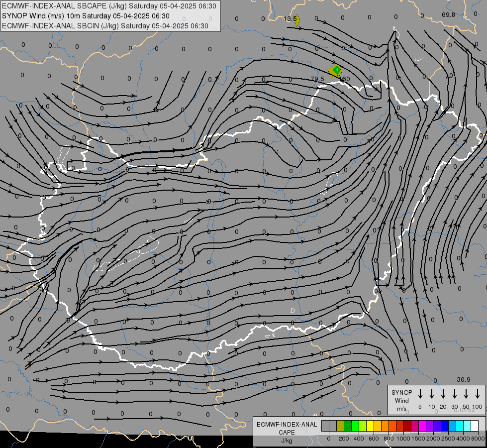Click the 4000 tick label on CAPE scale
The width and height of the screenshot is (487, 448).
click(463, 439)
